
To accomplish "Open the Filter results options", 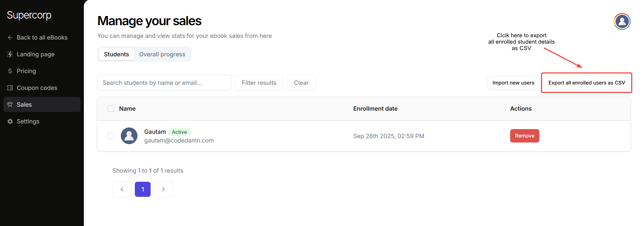I will click(x=259, y=83).
